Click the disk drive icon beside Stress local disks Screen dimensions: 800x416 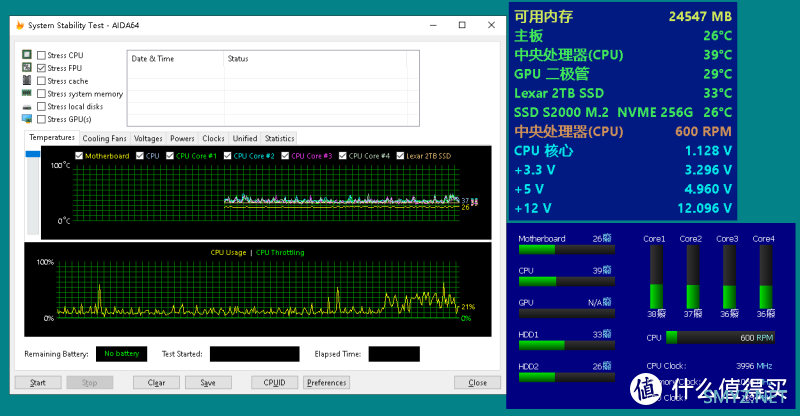pyautogui.click(x=27, y=107)
